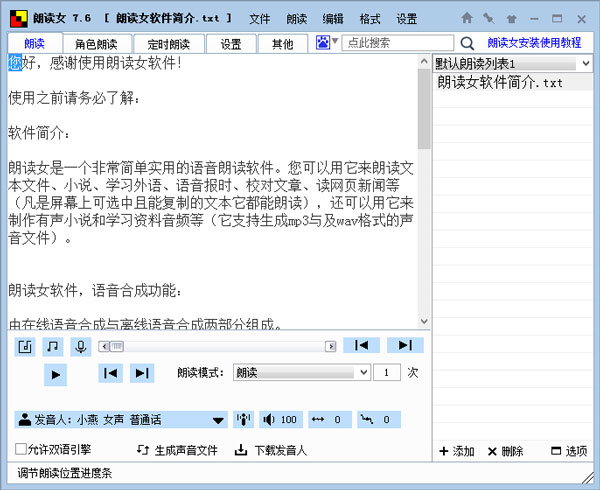This screenshot has width=600, height=490.
Task: Click the next button right of play button
Action: [x=142, y=373]
